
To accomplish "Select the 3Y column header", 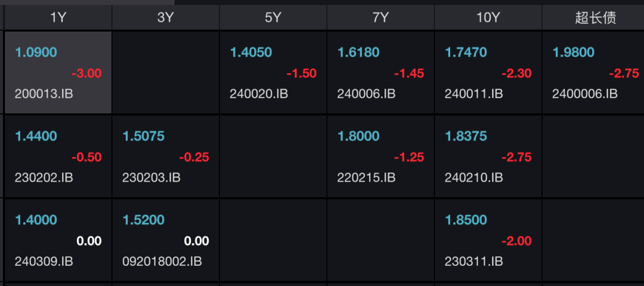I will tap(165, 18).
